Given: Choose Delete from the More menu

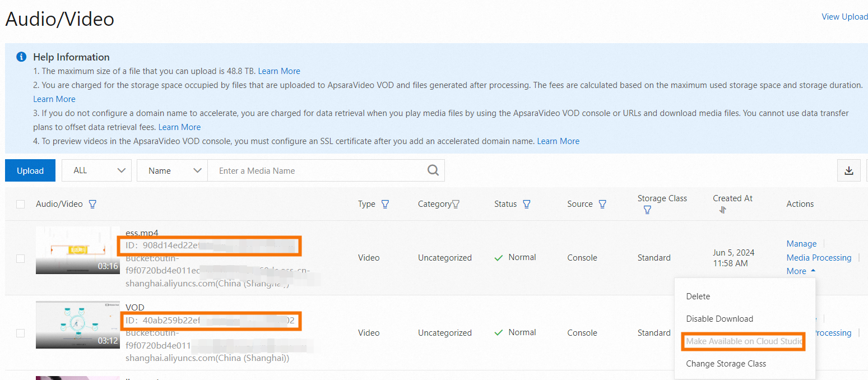Looking at the screenshot, I should 698,296.
